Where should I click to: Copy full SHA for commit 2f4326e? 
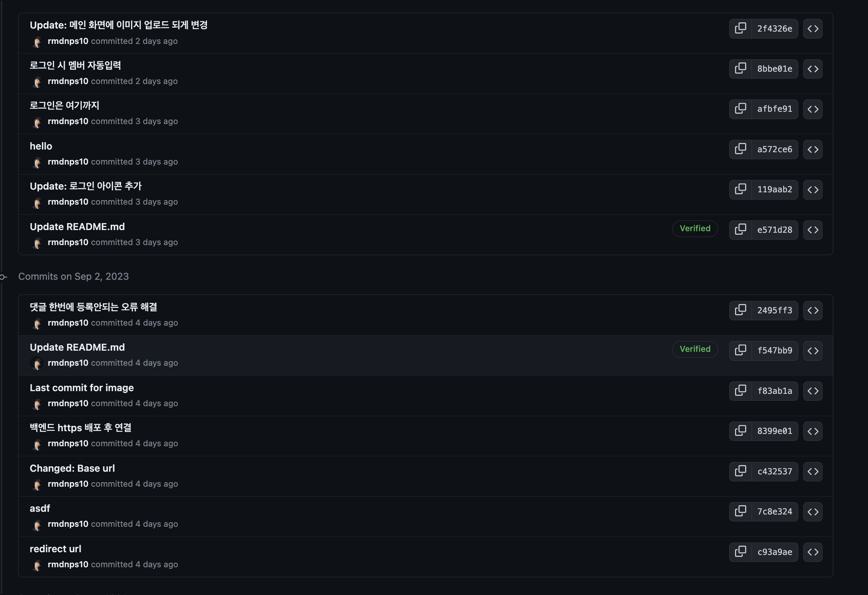[740, 29]
